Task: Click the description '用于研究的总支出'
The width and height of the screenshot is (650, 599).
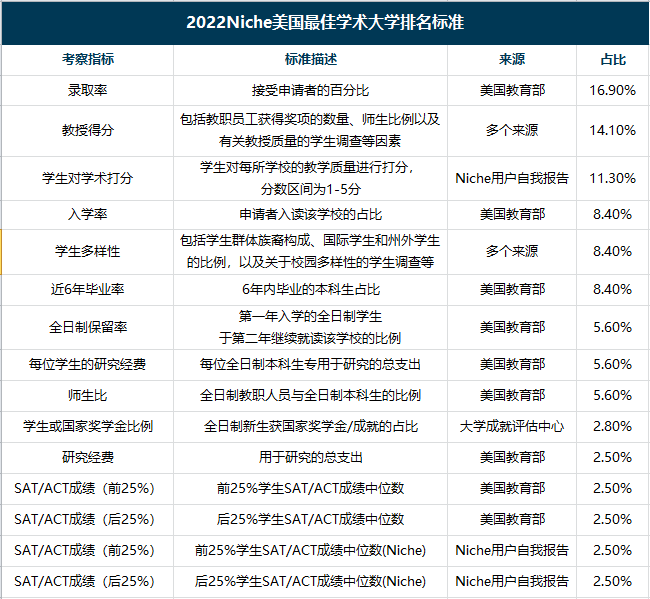Action: click(x=310, y=458)
